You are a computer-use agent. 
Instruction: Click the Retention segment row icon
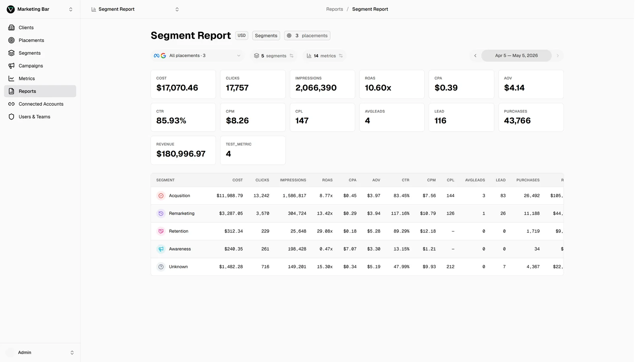pos(161,231)
